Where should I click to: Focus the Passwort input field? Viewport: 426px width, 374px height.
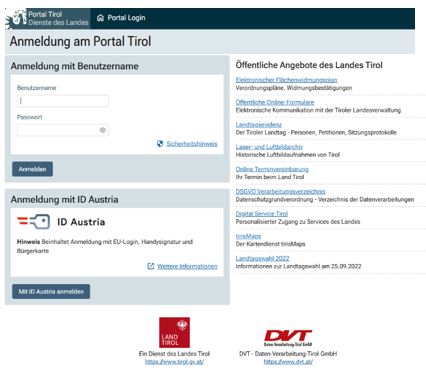[x=63, y=130]
